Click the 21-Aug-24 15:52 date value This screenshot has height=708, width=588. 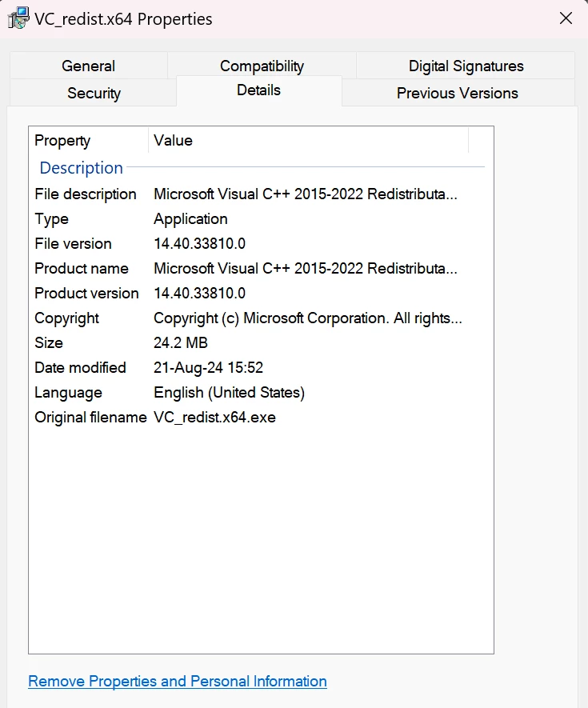[x=208, y=368]
